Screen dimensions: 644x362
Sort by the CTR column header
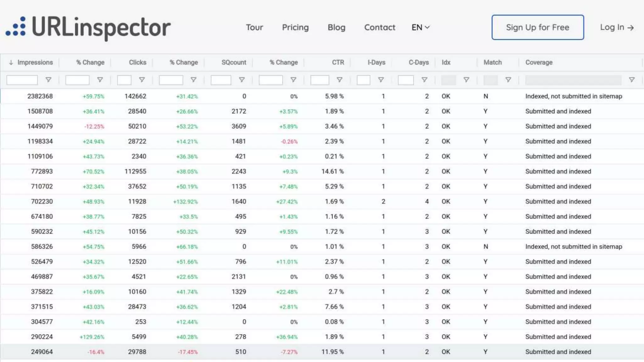coord(338,62)
